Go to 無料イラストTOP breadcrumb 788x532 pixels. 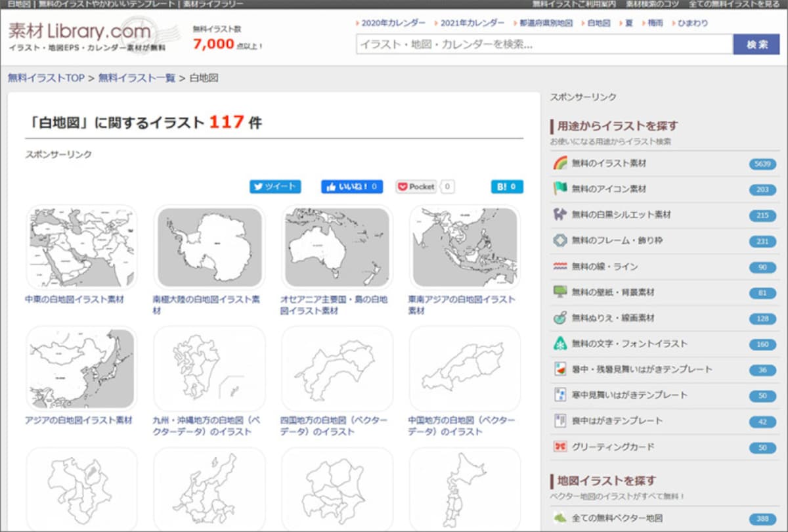46,78
